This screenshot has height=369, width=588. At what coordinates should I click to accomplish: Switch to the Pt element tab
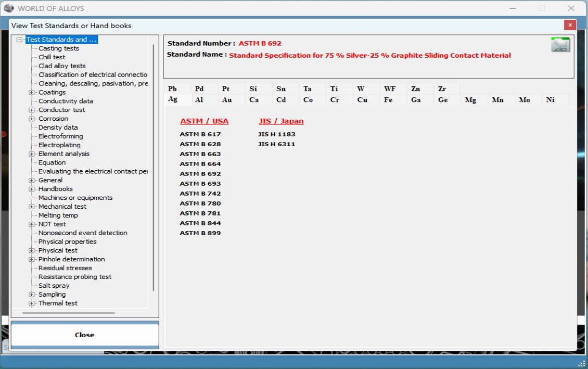pos(231,88)
